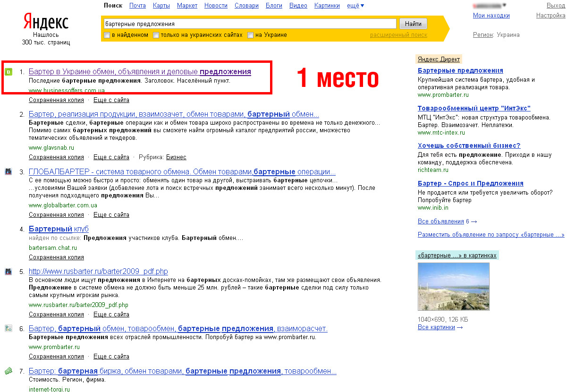Switch to Картинки search
Viewport: 575px width, 392px height.
pos(327,6)
